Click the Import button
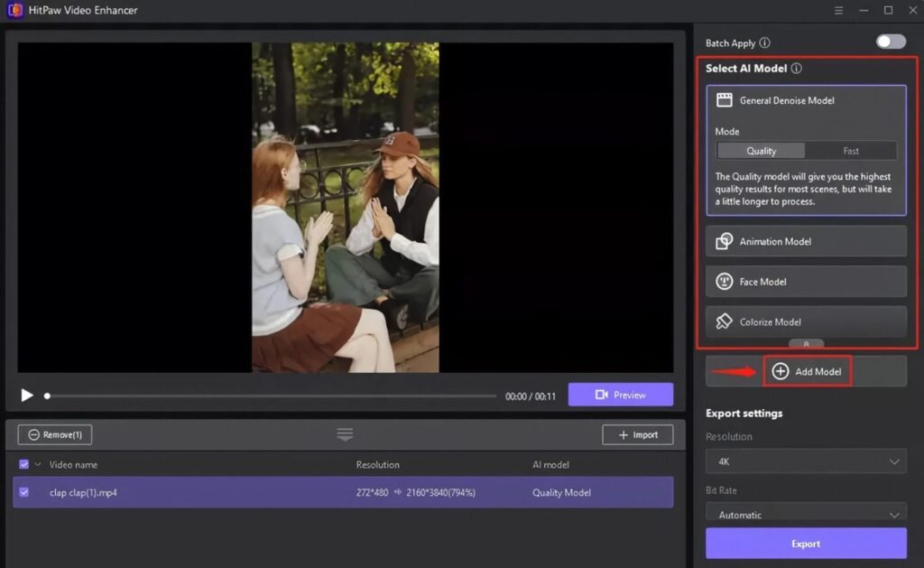This screenshot has width=924, height=568. pyautogui.click(x=638, y=434)
